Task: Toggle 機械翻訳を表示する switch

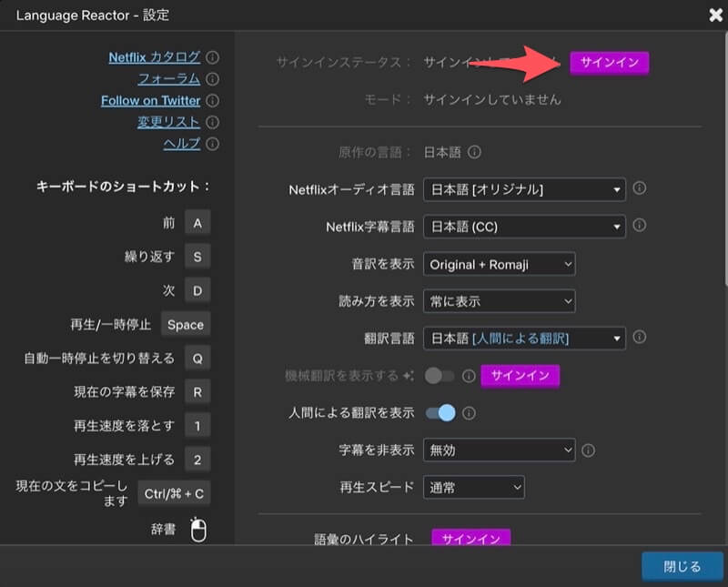Action: (440, 375)
